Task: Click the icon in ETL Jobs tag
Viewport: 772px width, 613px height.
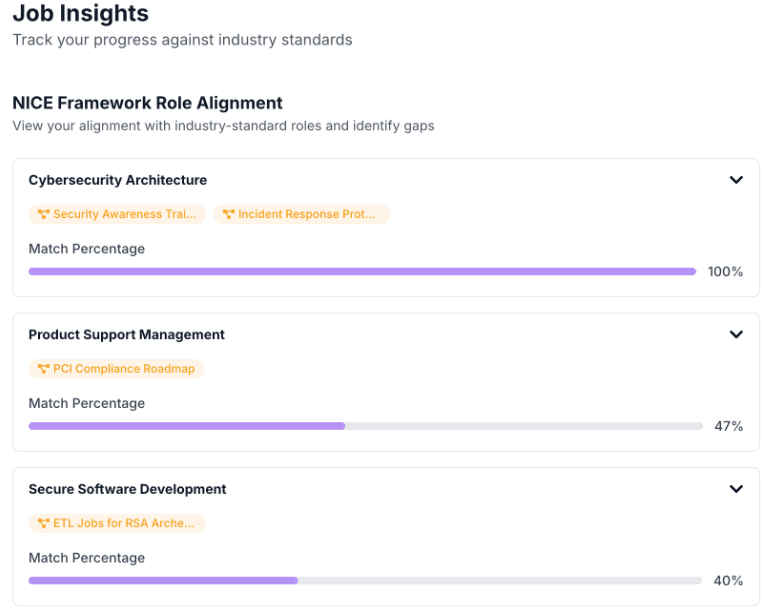Action: coord(43,523)
